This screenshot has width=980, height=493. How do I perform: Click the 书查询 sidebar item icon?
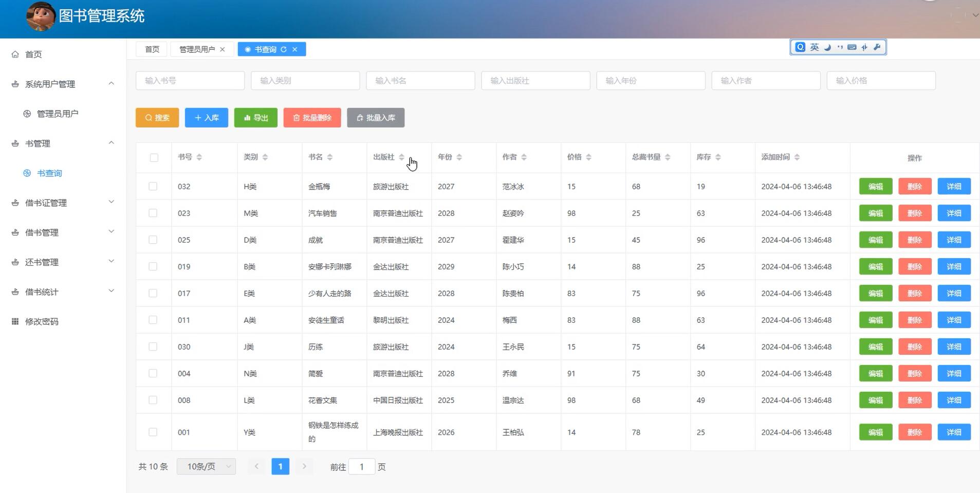27,173
